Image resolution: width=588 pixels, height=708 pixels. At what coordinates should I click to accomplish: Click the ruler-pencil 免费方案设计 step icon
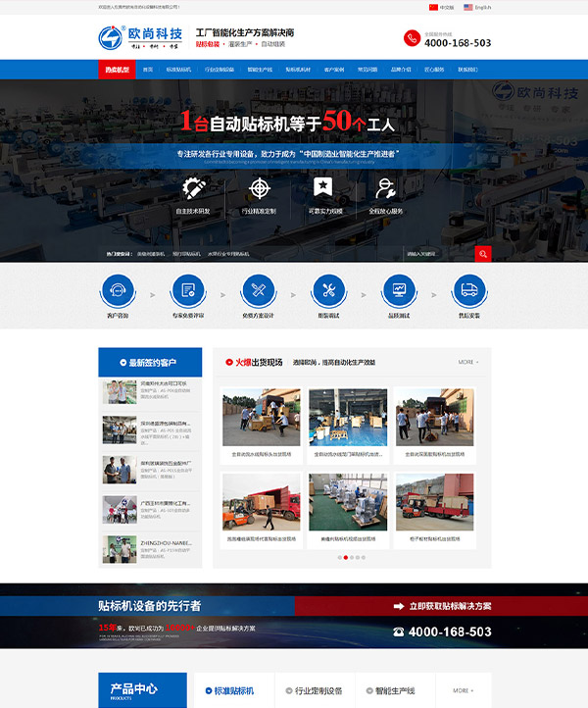(259, 290)
